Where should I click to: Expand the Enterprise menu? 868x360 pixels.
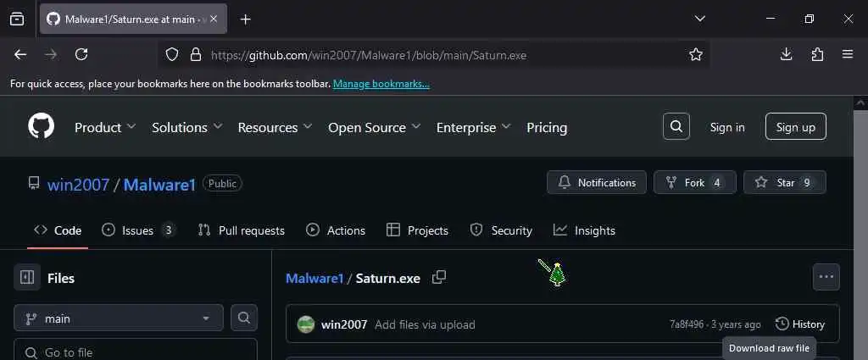coord(473,127)
